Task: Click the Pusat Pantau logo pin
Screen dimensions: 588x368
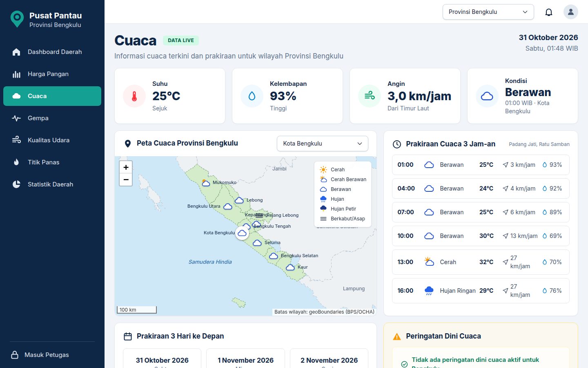Action: [x=17, y=19]
